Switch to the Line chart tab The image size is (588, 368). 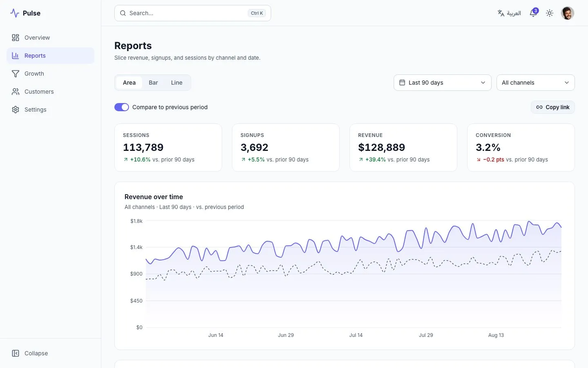point(177,83)
